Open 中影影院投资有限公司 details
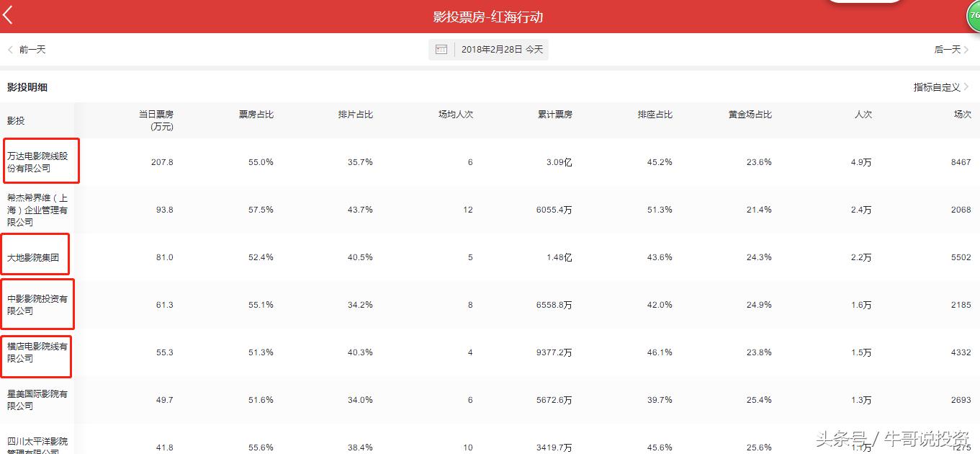Viewport: 980px width, 454px height. [x=36, y=303]
